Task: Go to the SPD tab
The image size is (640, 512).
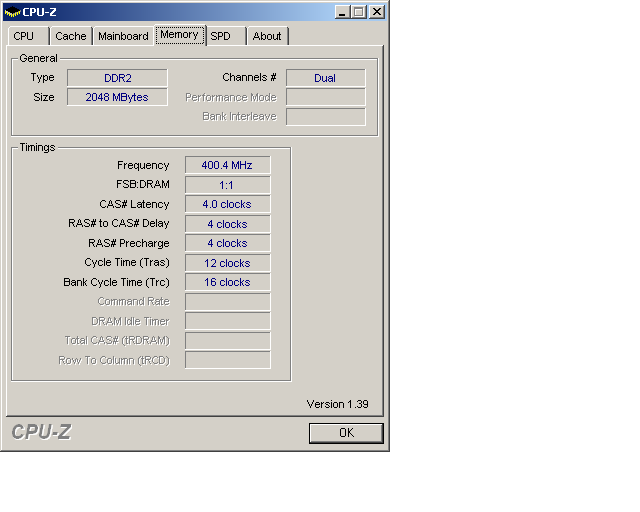Action: [221, 36]
